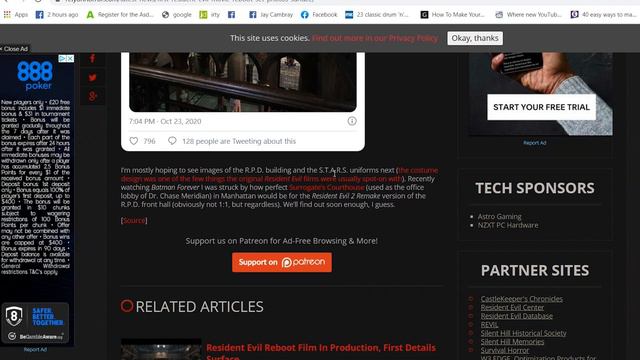Open the 'Register for the Asd...' bookmark
This screenshot has height=360, width=640.
[120, 15]
